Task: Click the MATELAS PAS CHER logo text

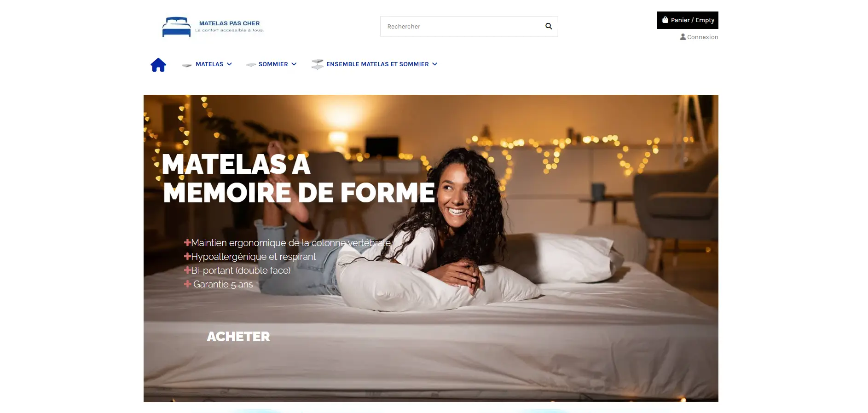Action: click(229, 23)
